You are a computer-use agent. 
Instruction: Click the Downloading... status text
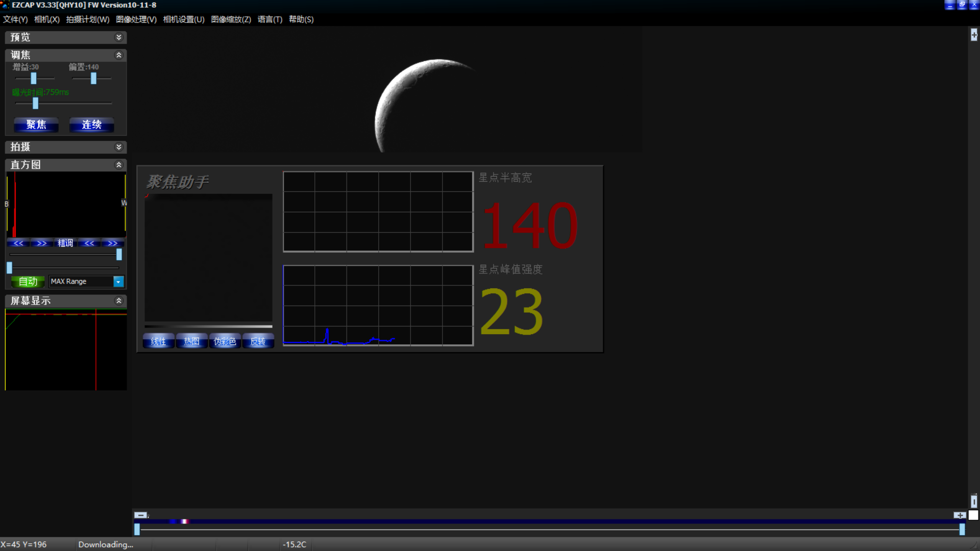tap(106, 544)
